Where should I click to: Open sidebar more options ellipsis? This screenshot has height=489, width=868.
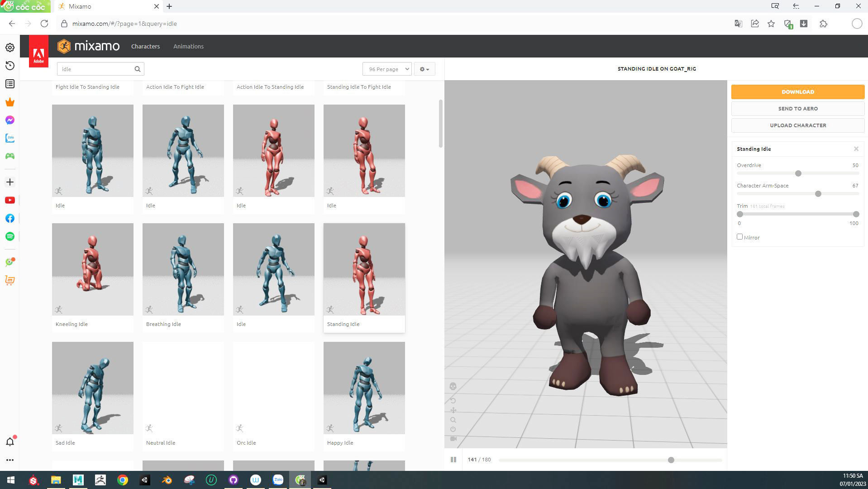(x=10, y=460)
